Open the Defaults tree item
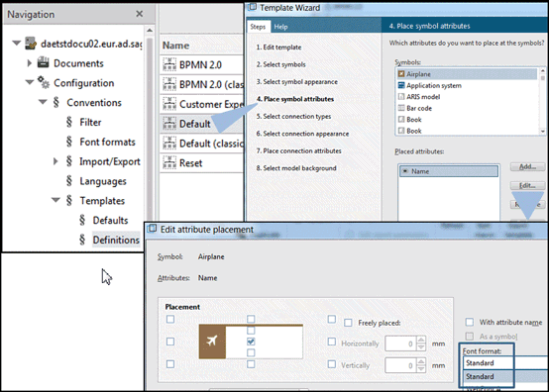The image size is (549, 392). (110, 220)
